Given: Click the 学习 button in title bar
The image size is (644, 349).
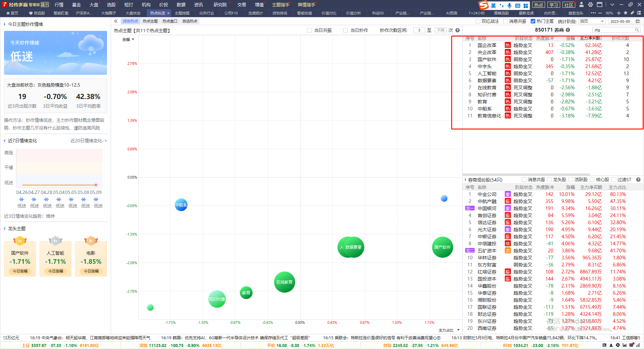Looking at the screenshot, I should pyautogui.click(x=553, y=5).
